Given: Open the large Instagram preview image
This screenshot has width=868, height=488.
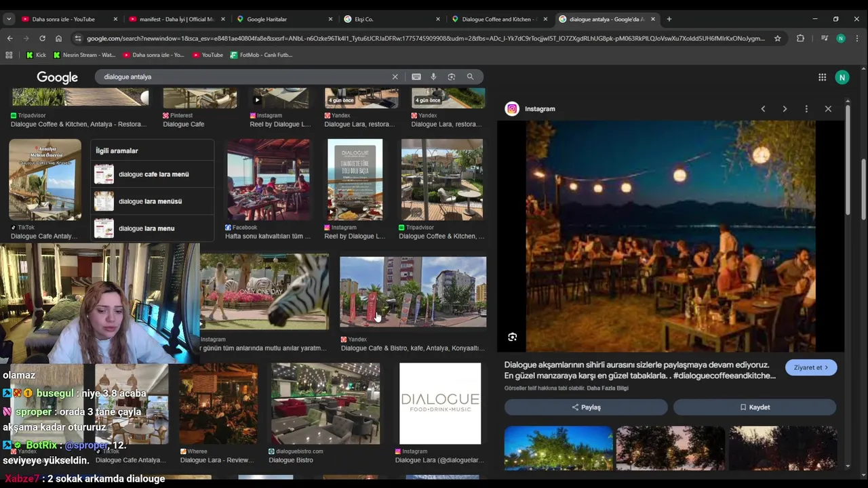Looking at the screenshot, I should (x=671, y=236).
